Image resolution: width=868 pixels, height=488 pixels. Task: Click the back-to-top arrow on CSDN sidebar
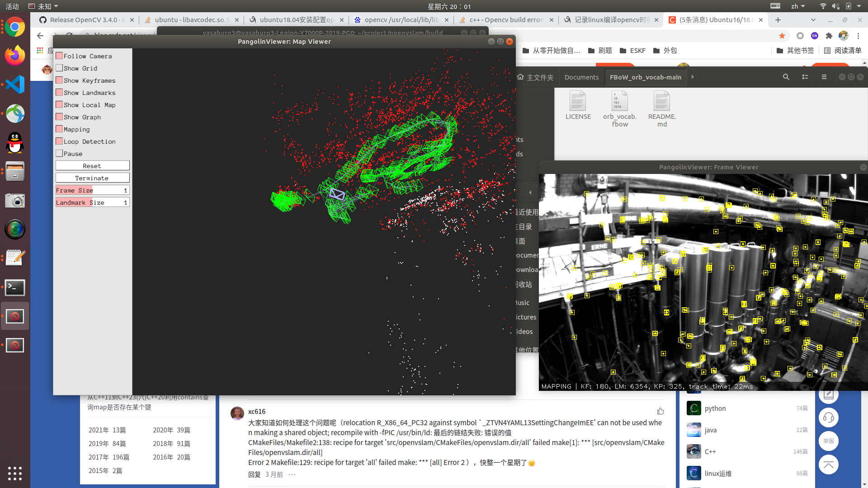click(x=828, y=464)
